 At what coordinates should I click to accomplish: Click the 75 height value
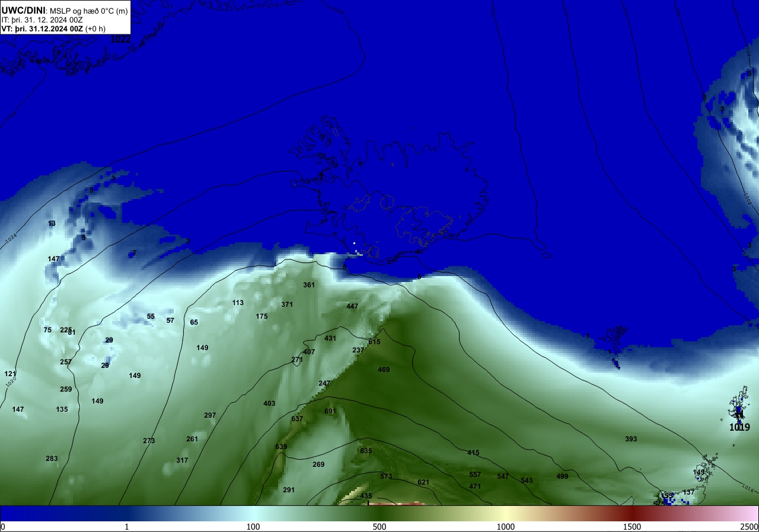(47, 330)
